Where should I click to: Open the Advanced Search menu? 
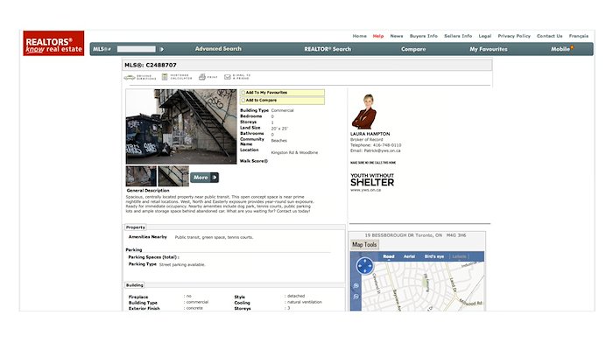pyautogui.click(x=218, y=49)
